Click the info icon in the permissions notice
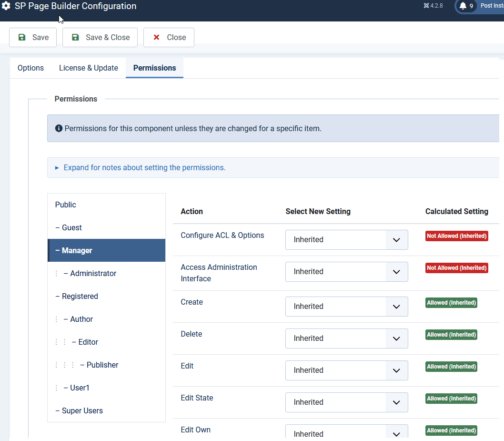The width and height of the screenshot is (504, 441). [59, 129]
